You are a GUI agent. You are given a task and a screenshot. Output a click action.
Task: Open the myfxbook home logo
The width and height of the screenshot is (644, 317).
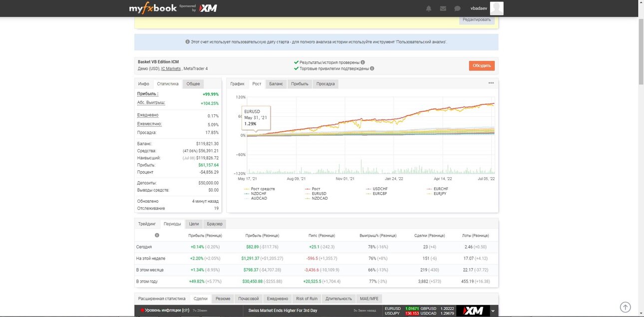pos(153,8)
